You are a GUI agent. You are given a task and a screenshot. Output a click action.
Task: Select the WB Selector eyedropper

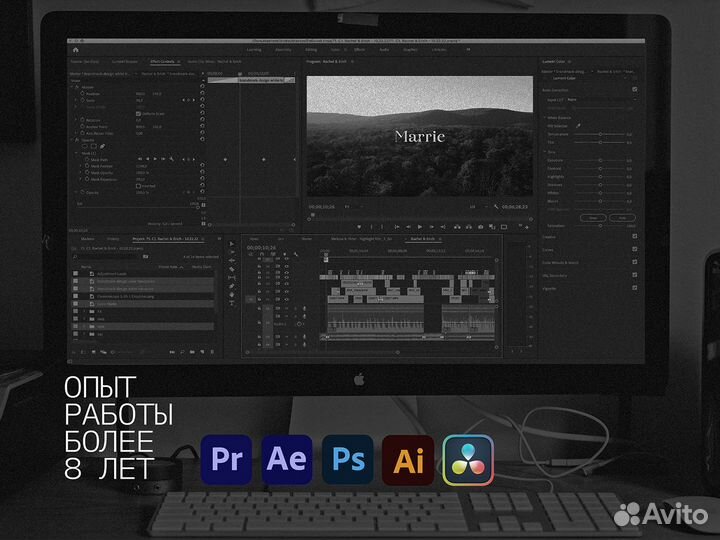(577, 127)
